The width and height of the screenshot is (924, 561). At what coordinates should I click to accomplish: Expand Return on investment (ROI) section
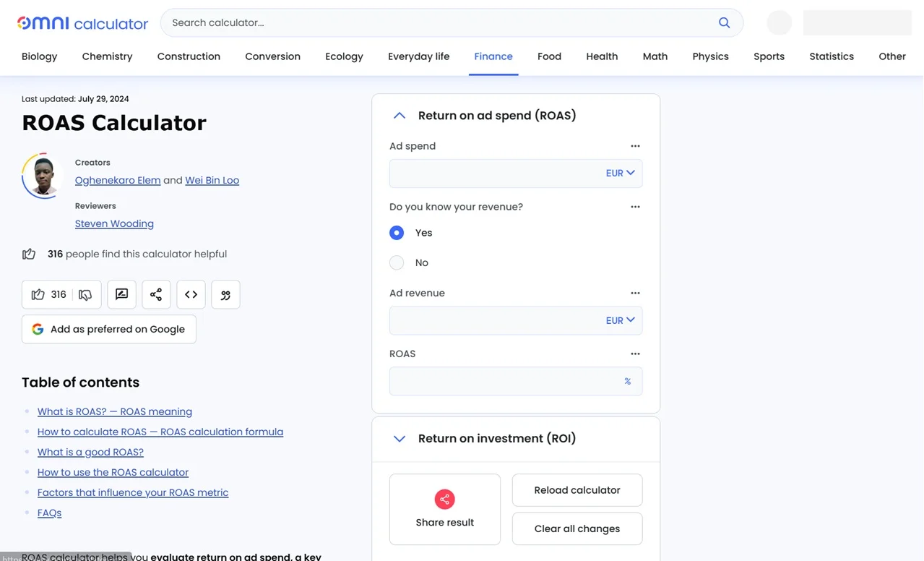click(399, 439)
